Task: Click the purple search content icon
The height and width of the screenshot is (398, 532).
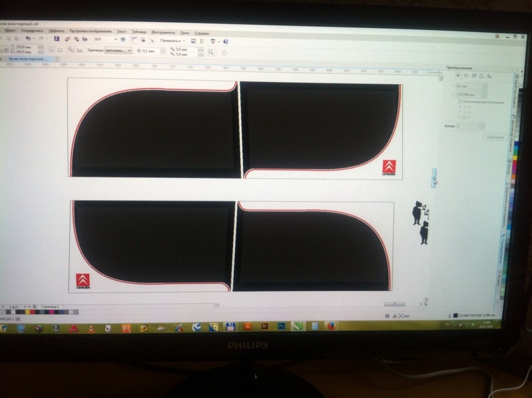Action: (x=57, y=38)
